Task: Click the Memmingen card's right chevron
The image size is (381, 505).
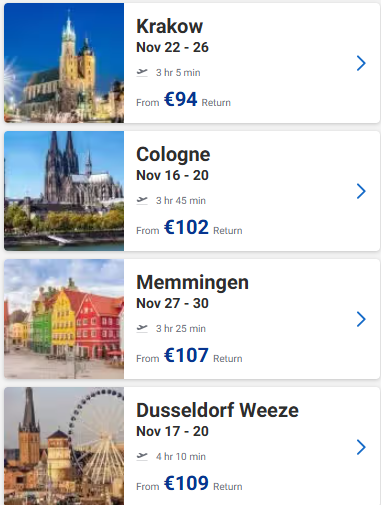Action: 361,319
